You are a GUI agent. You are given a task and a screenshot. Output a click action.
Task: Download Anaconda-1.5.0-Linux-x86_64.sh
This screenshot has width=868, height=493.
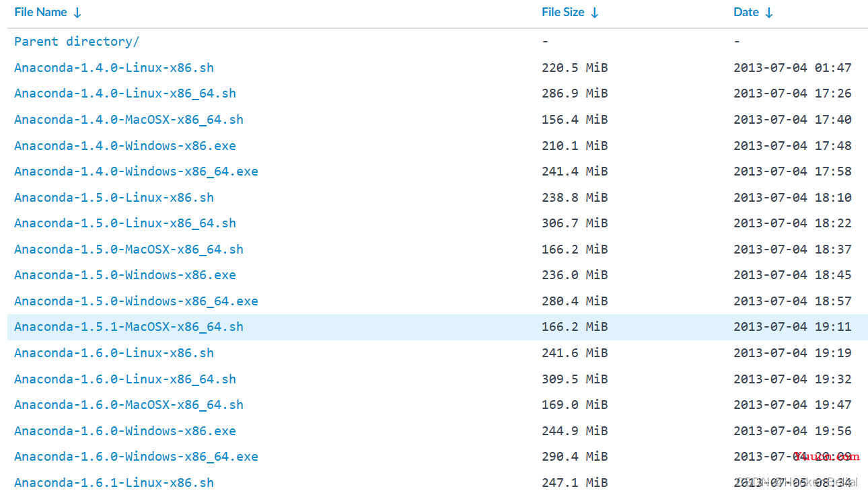(x=125, y=223)
